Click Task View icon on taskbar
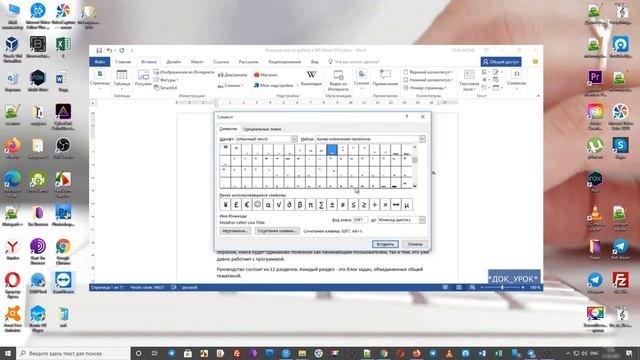640x360 pixels. click(154, 353)
